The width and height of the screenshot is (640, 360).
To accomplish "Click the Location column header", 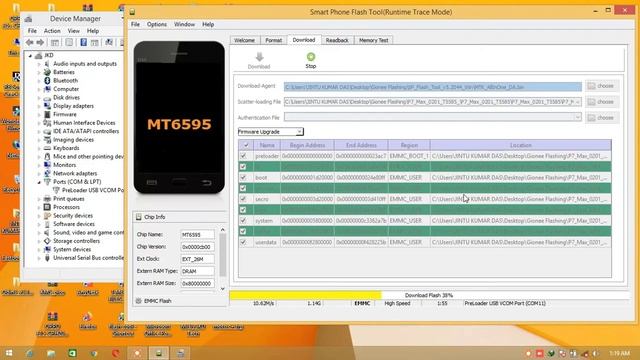I will coord(520,145).
